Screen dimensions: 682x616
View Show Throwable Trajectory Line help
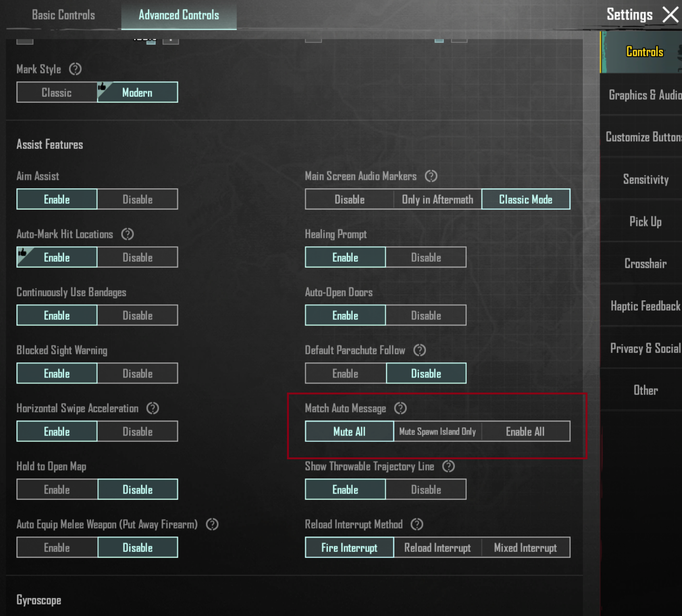tap(448, 466)
